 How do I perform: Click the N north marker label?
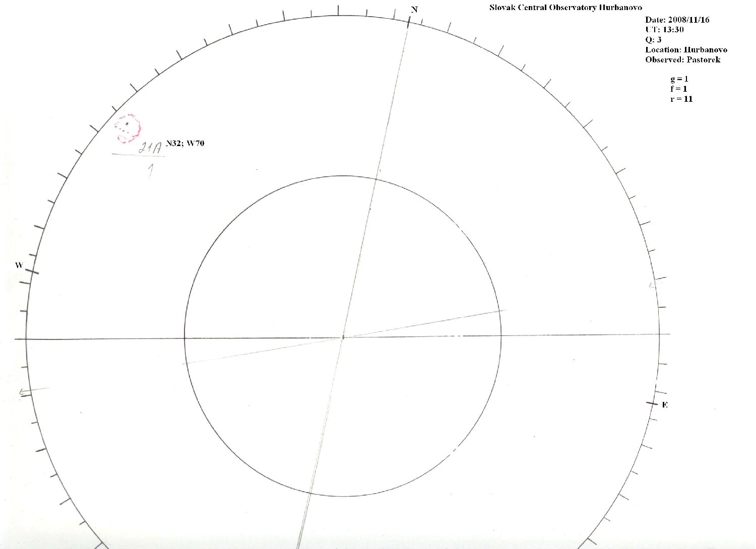[x=414, y=10]
